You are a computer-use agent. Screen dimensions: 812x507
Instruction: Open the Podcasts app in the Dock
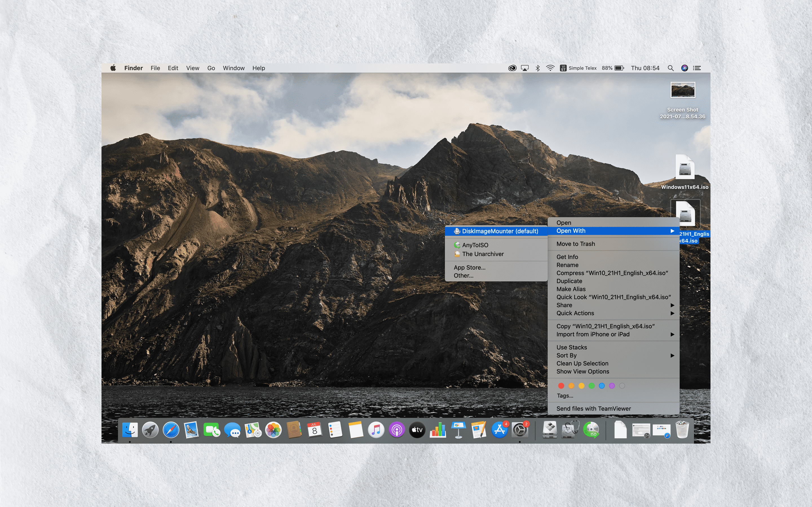(397, 430)
